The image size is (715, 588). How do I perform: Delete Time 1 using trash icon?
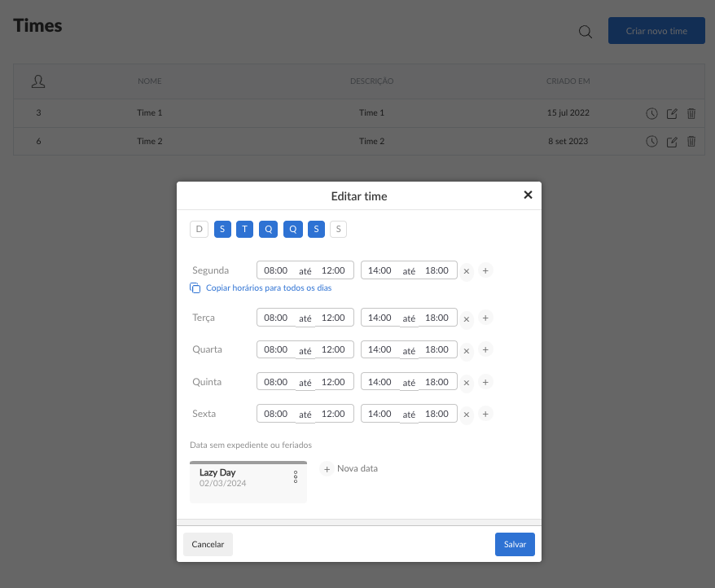(691, 113)
